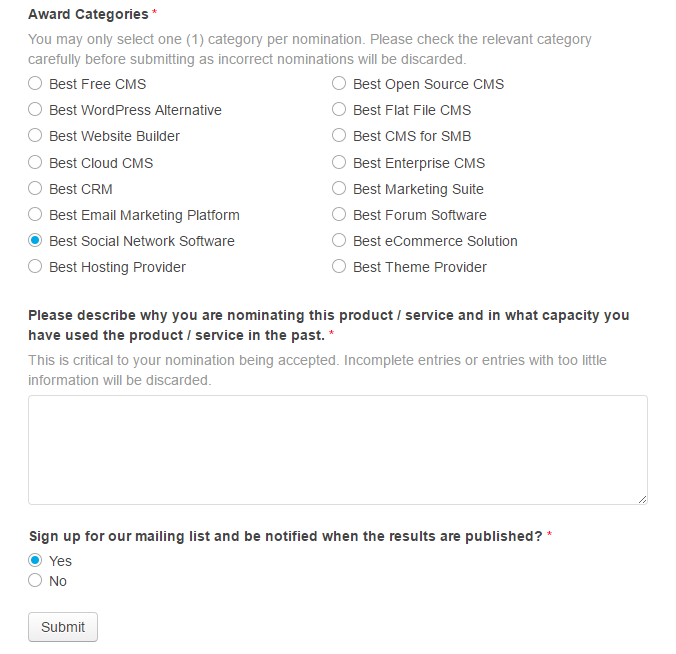Image resolution: width=676 pixels, height=654 pixels.
Task: Select Best Enterprise CMS radio button
Action: pyautogui.click(x=339, y=163)
